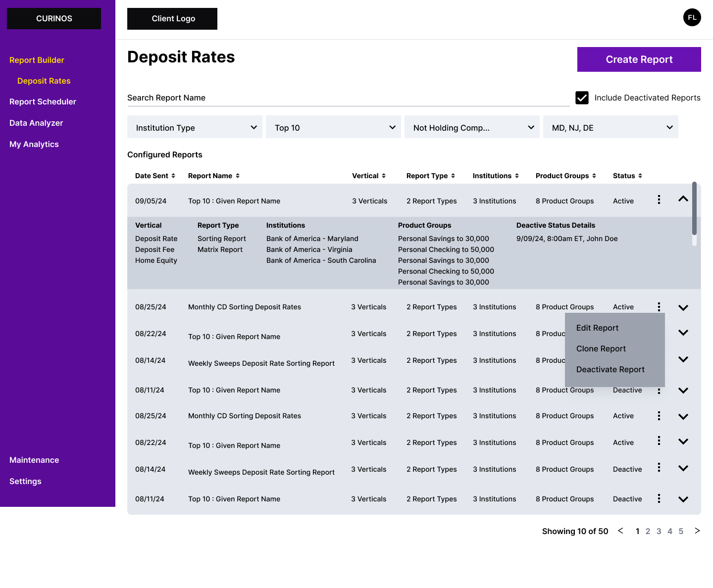Click the Client Logo box
Viewport: 713px width, 588px height.
coord(172,19)
